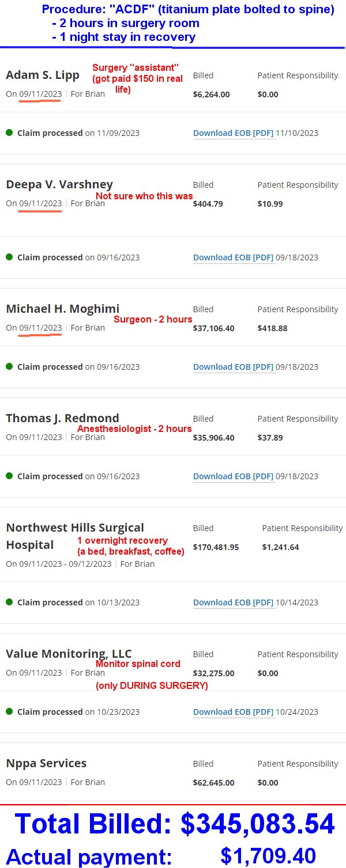Download the EOB PDF for Deepa V. Varshney
Viewport: 346px width, 868px height.
click(x=233, y=257)
